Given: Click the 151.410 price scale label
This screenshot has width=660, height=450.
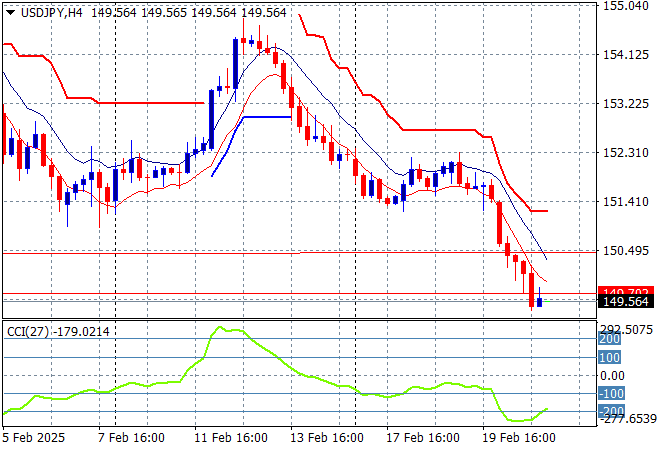Looking at the screenshot, I should pos(628,201).
